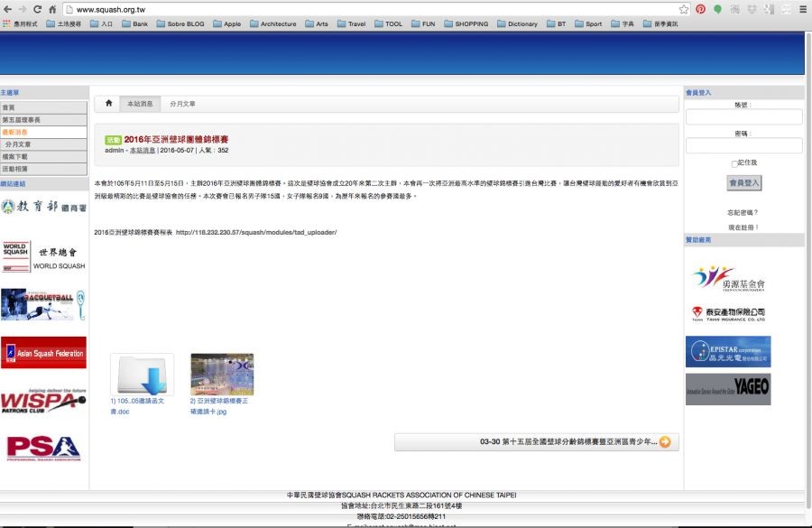Open the YAGEO sponsor banner
812x528 pixels.
click(728, 389)
